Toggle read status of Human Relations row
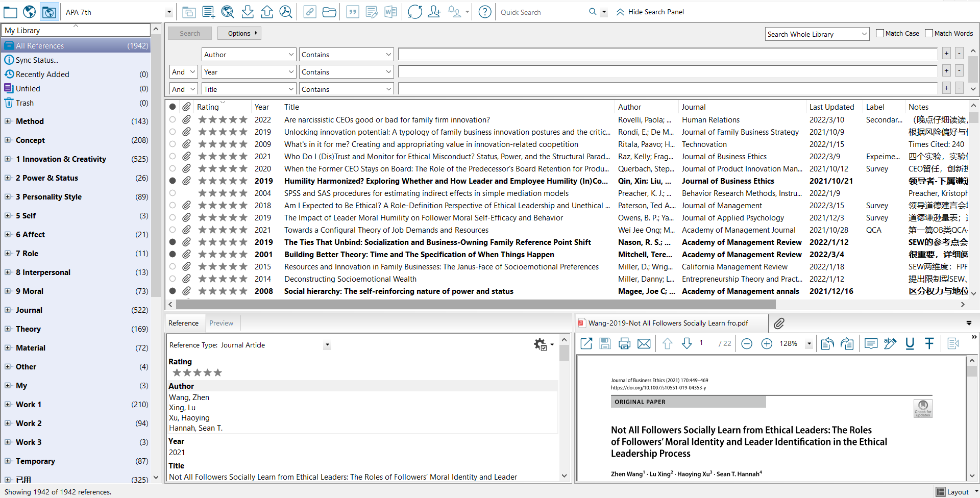This screenshot has height=498, width=980. coord(173,119)
